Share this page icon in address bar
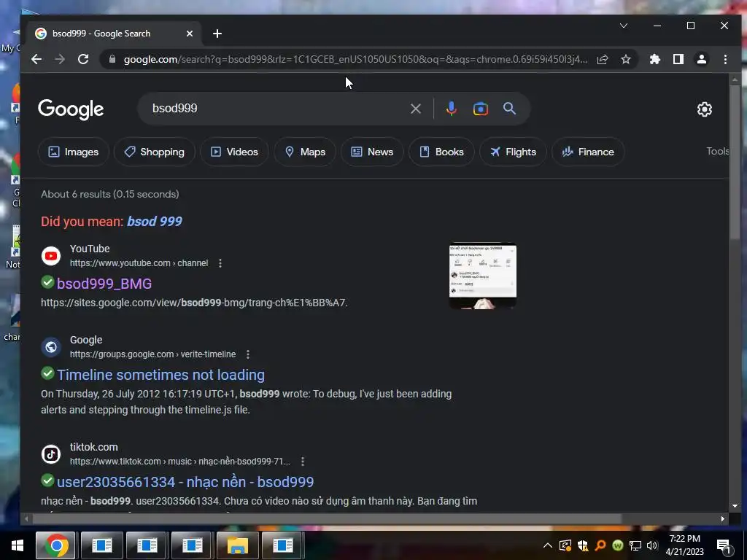 603,59
